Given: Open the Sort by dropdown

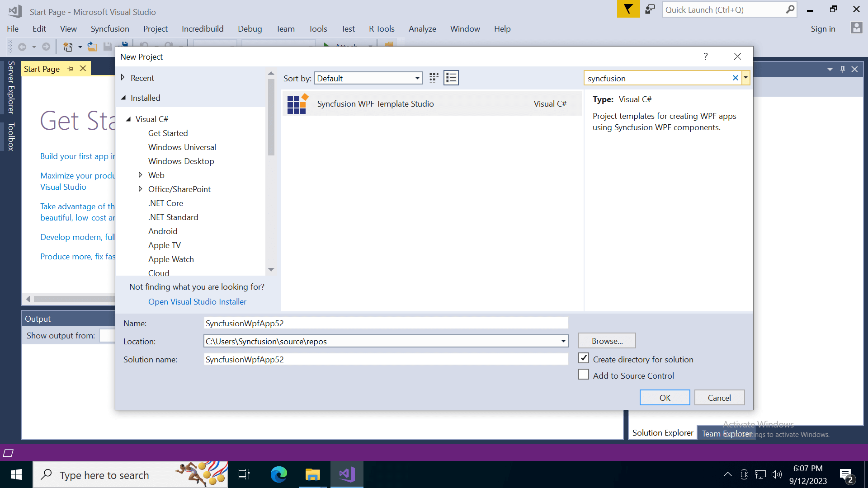Looking at the screenshot, I should coord(368,78).
